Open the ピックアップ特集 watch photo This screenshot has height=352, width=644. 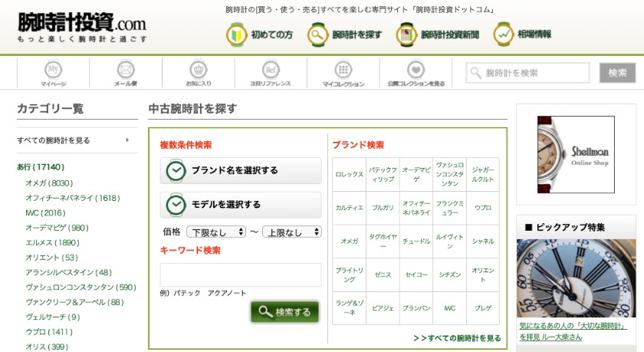click(x=576, y=278)
